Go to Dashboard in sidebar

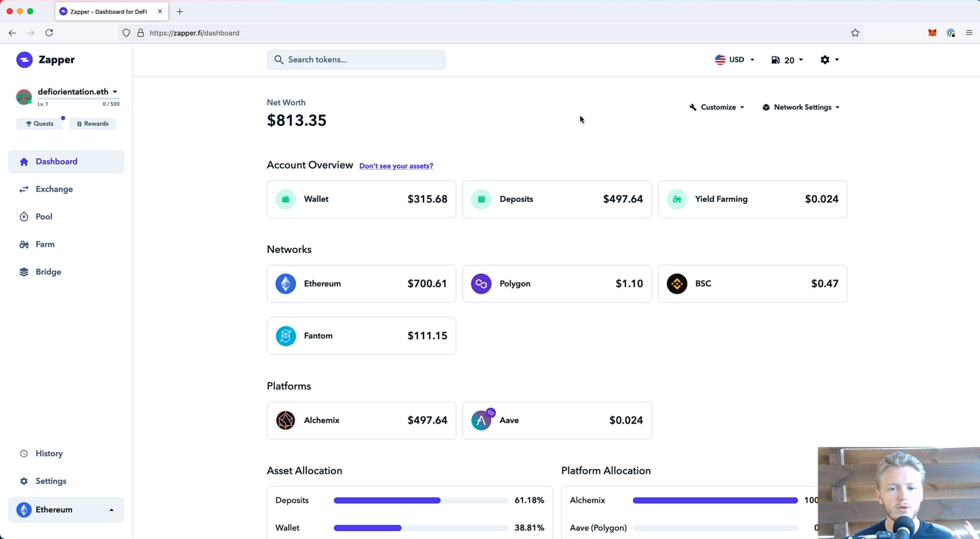[x=66, y=161]
